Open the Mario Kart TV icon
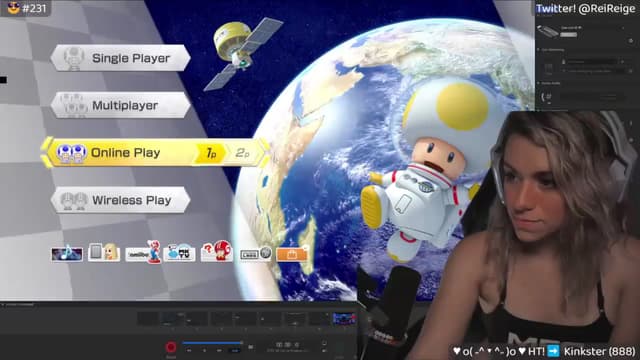 tap(180, 253)
